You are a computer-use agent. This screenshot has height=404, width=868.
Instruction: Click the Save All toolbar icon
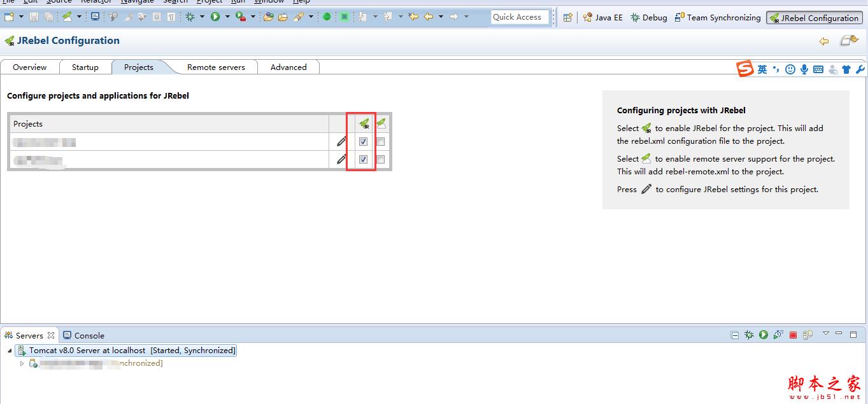click(x=48, y=17)
